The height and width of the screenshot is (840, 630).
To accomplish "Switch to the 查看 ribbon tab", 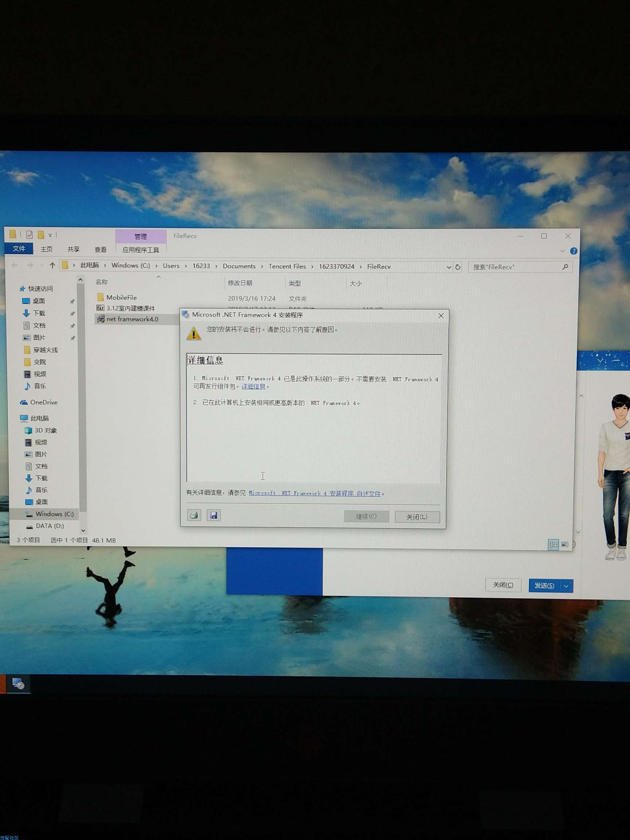I will [100, 249].
